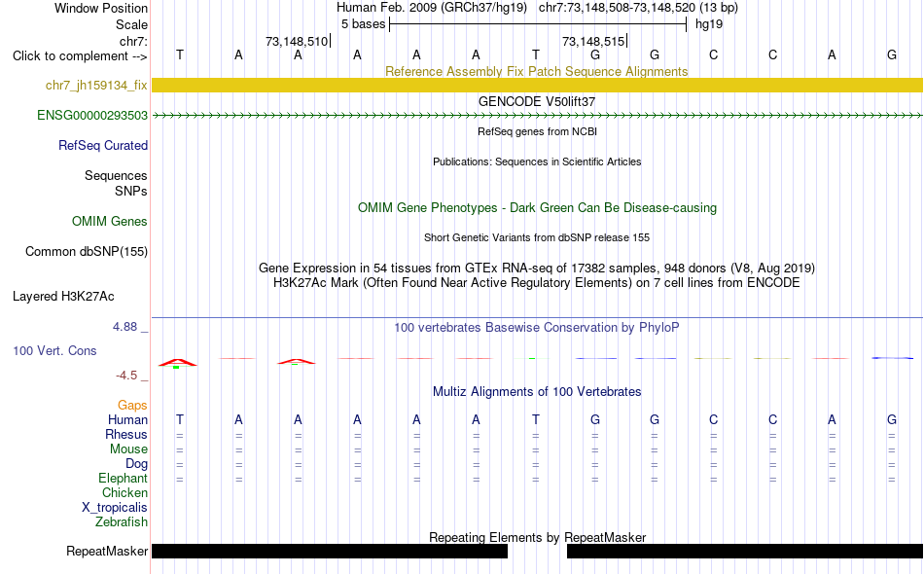Open Multiz Alignments of 100 Vertebrates title
924x574 pixels.
click(536, 391)
